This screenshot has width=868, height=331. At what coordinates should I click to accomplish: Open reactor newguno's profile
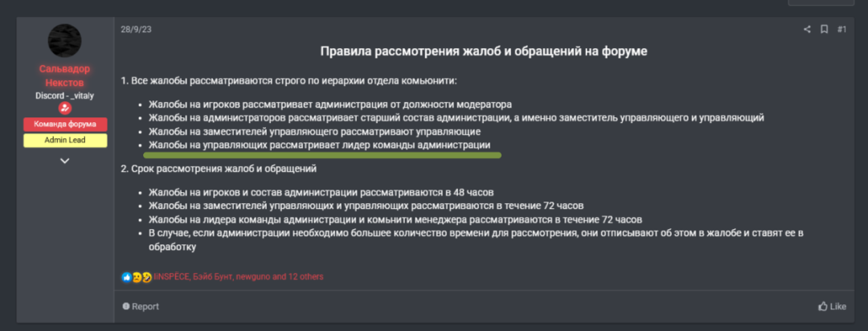(x=253, y=276)
